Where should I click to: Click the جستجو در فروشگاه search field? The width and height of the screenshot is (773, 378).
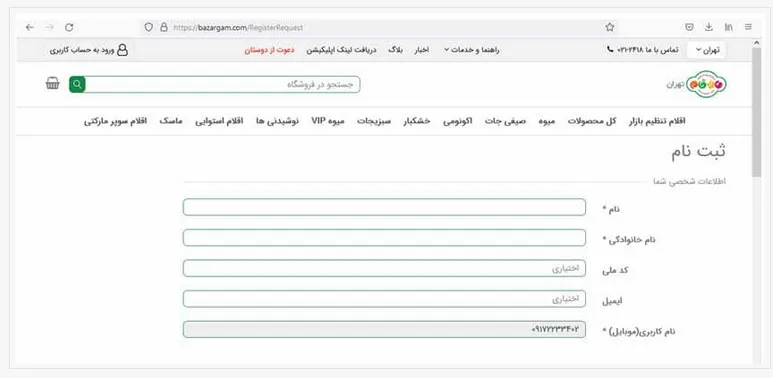tap(222, 84)
